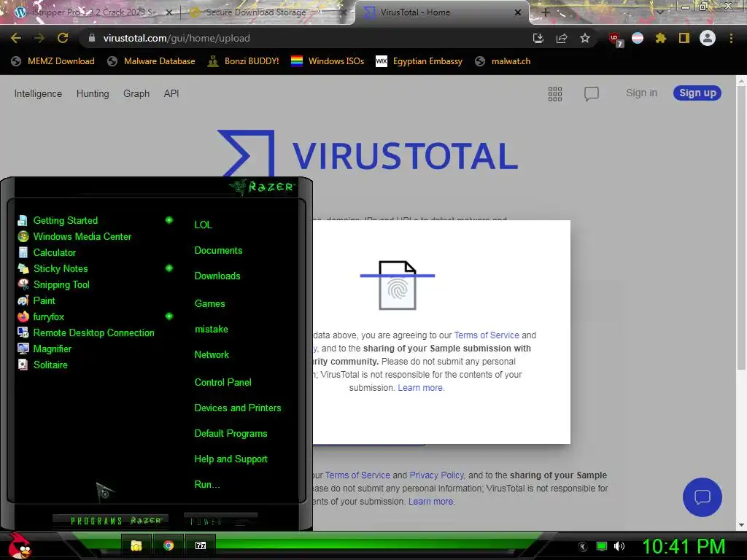Image resolution: width=747 pixels, height=560 pixels.
Task: Close the VirusTotal - Home tab
Action: pos(518,12)
